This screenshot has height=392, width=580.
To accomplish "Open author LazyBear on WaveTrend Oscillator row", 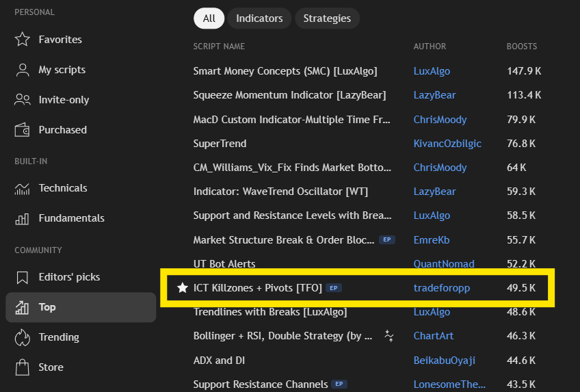I will pos(434,192).
